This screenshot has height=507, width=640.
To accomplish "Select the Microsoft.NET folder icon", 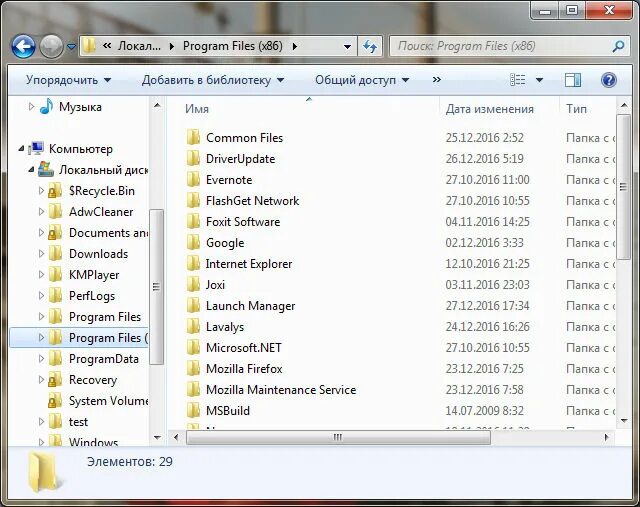I will [193, 348].
